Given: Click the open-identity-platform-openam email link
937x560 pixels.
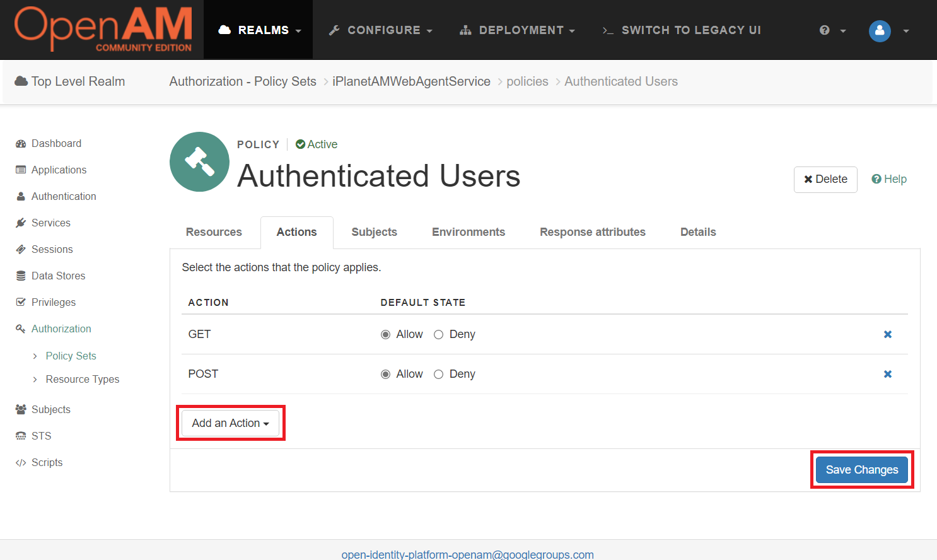Looking at the screenshot, I should pos(467,554).
